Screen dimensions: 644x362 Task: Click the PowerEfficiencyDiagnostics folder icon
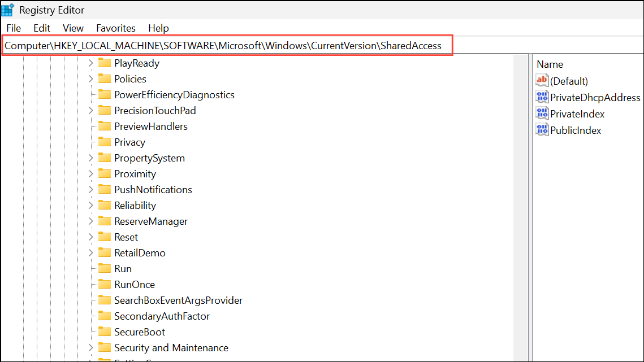tap(105, 94)
